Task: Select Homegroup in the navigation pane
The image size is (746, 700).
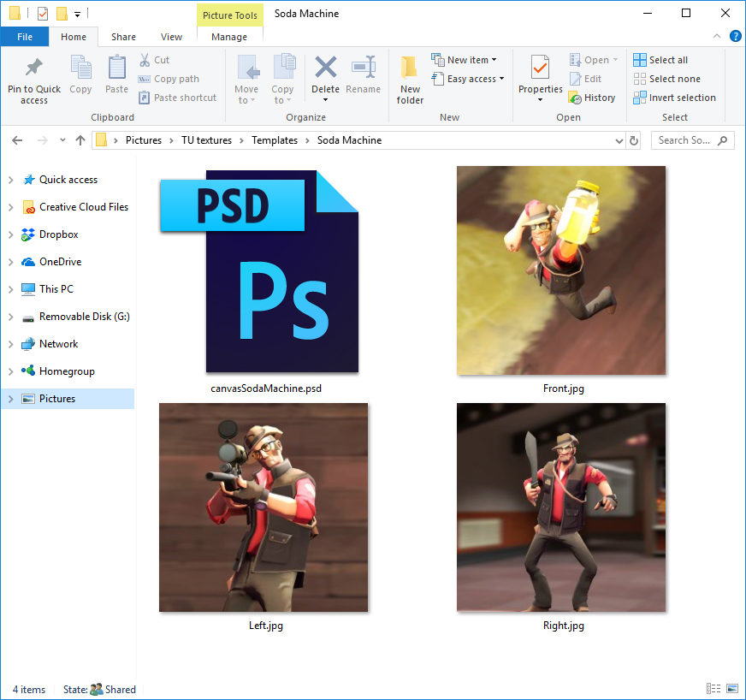Action: click(67, 371)
